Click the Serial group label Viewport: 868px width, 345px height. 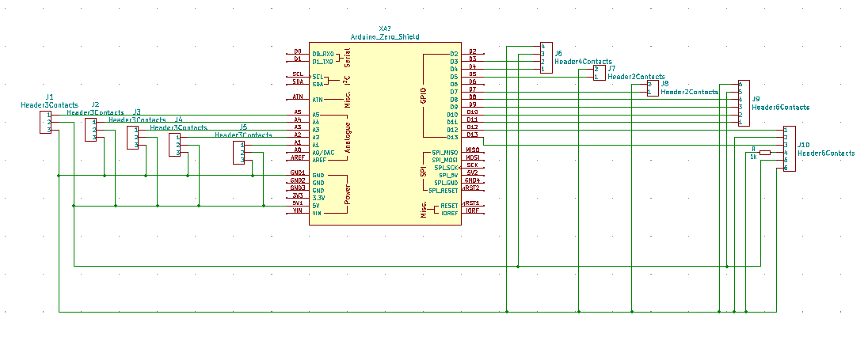point(348,58)
